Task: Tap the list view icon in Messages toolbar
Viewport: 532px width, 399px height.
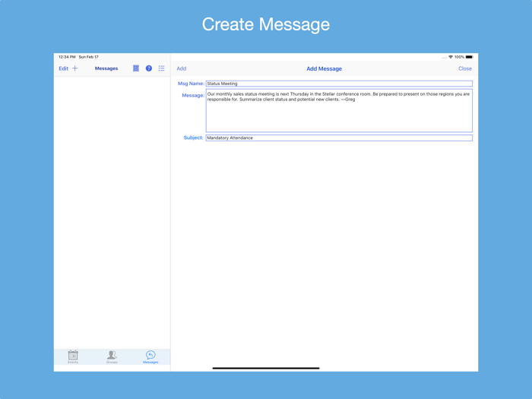Action: point(161,68)
